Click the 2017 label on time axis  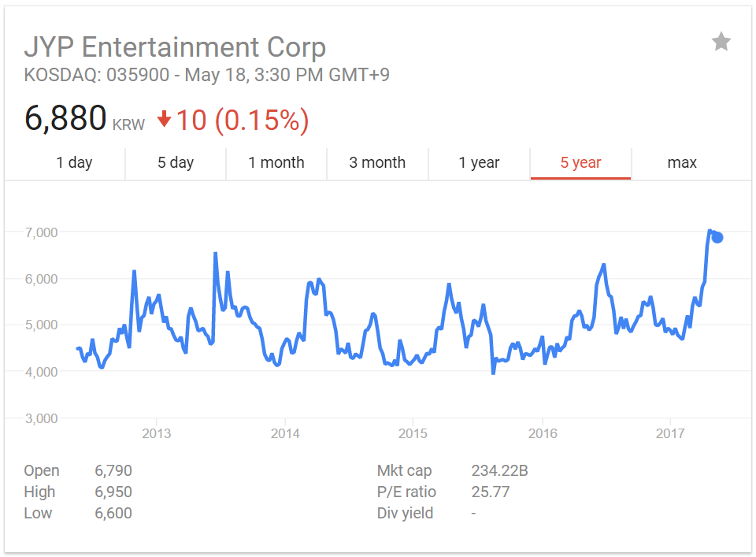[x=670, y=433]
